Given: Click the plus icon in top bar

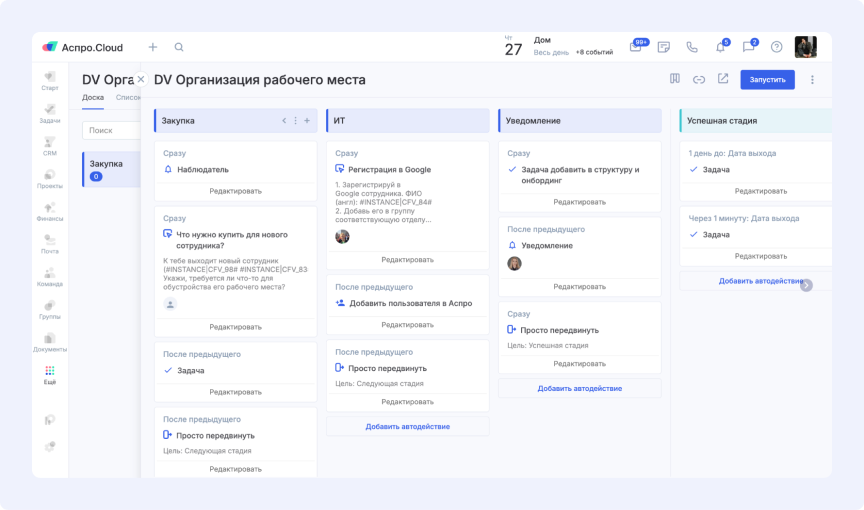Looking at the screenshot, I should [x=153, y=47].
